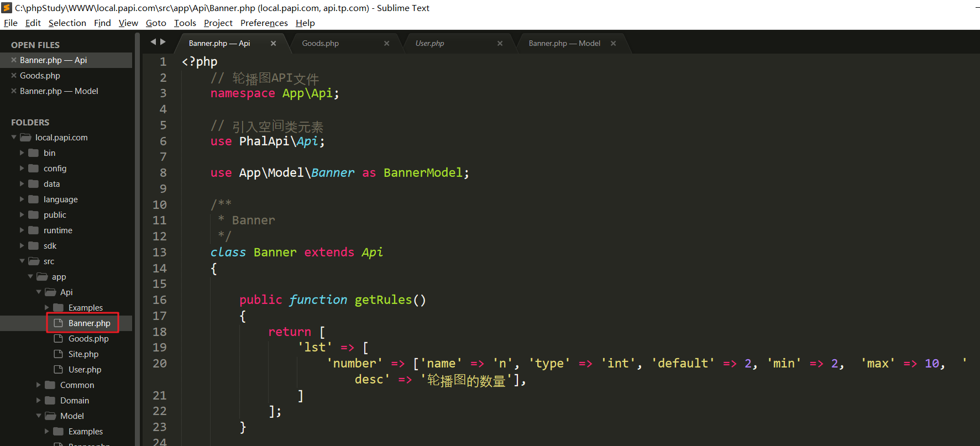
Task: Close the Banner.php — Model tab
Action: tap(613, 44)
